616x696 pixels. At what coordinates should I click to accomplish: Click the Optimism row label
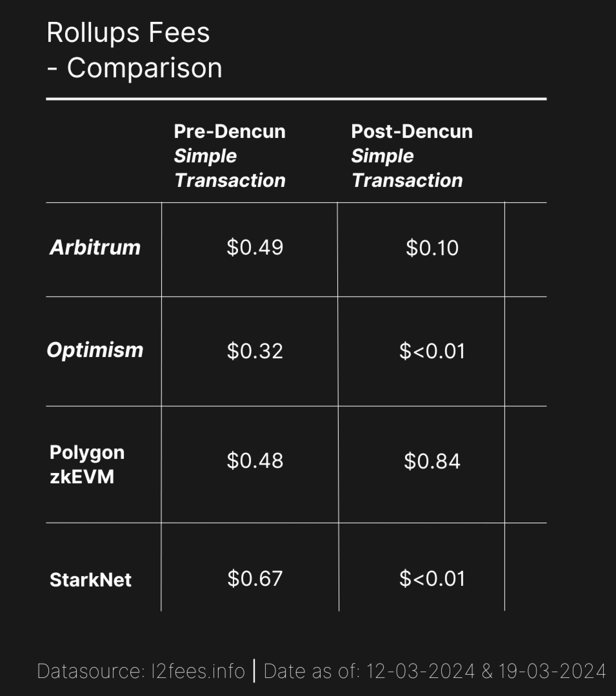(x=95, y=350)
